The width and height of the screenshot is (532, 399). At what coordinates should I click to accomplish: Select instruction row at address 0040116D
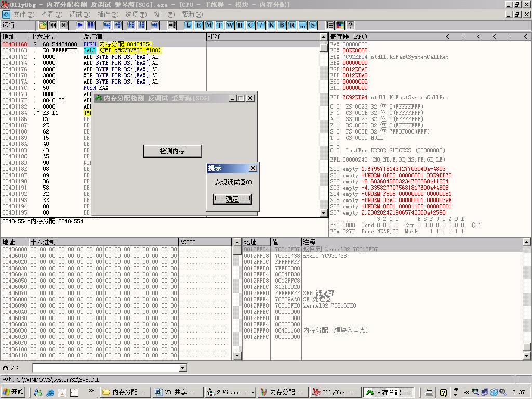[160, 50]
